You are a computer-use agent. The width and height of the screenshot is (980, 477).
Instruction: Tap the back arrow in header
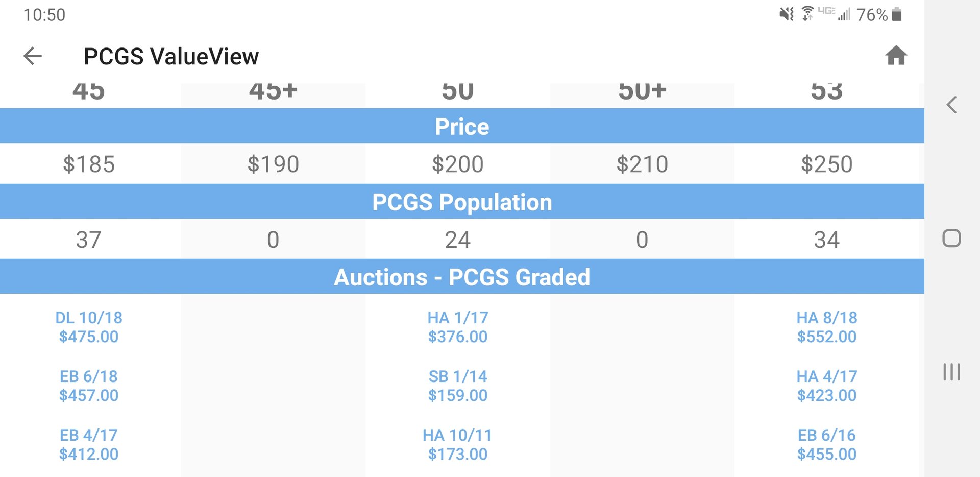pos(33,56)
